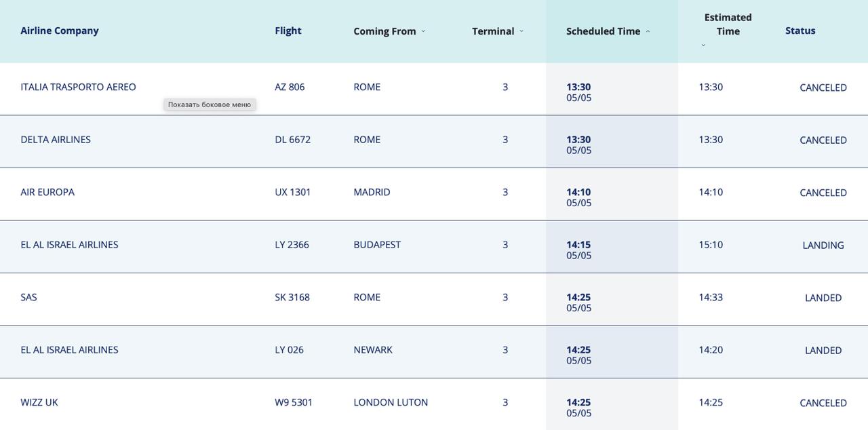The image size is (868, 430).
Task: Sort by Coming From column arrow
Action: pyautogui.click(x=423, y=31)
